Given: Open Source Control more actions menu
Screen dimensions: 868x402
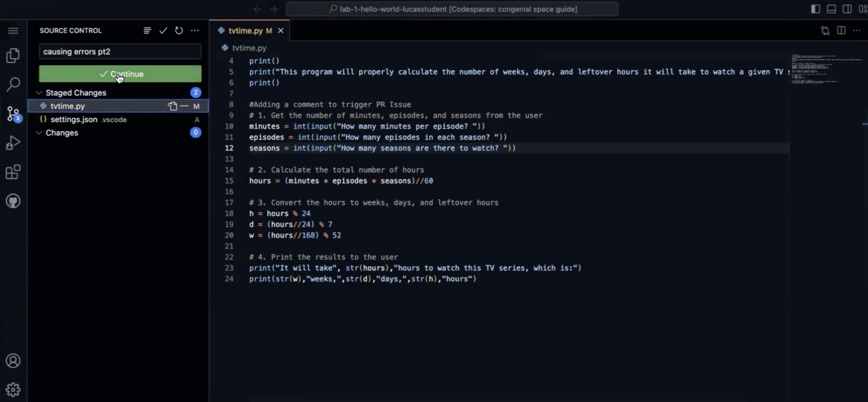Looking at the screenshot, I should click(195, 30).
